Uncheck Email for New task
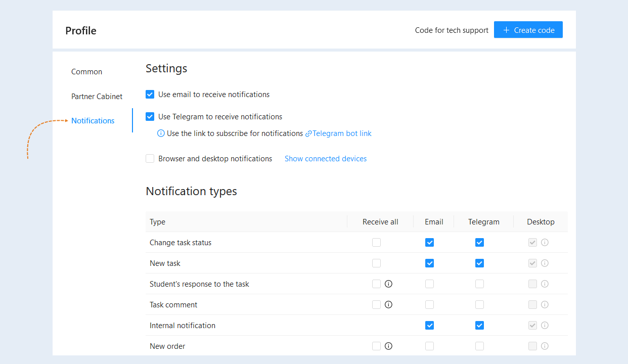This screenshot has width=628, height=364. click(429, 263)
